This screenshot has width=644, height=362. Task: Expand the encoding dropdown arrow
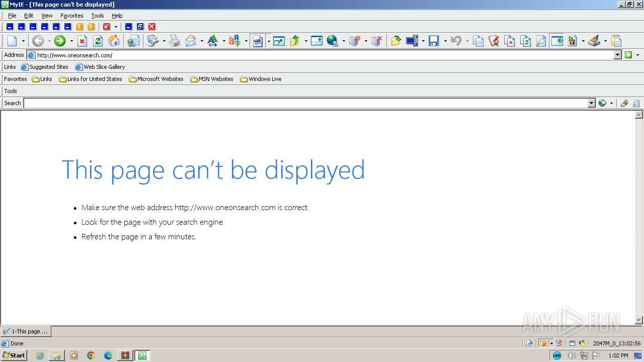[246, 41]
